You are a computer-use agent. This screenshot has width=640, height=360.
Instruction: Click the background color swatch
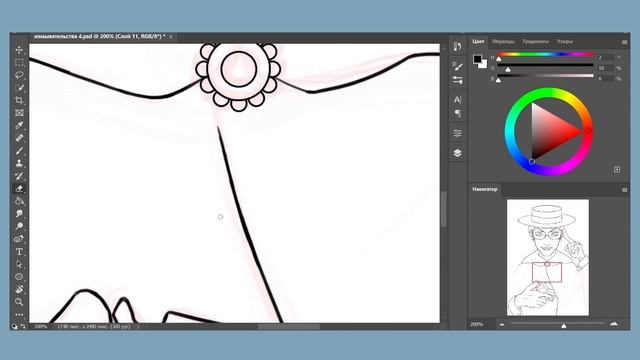(x=484, y=64)
